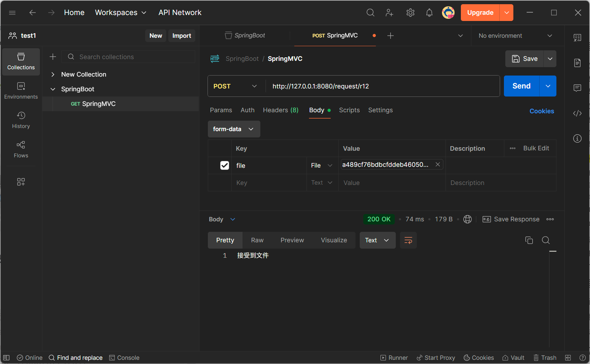Switch to the SpringBoot tab
This screenshot has width=590, height=364.
click(x=245, y=35)
